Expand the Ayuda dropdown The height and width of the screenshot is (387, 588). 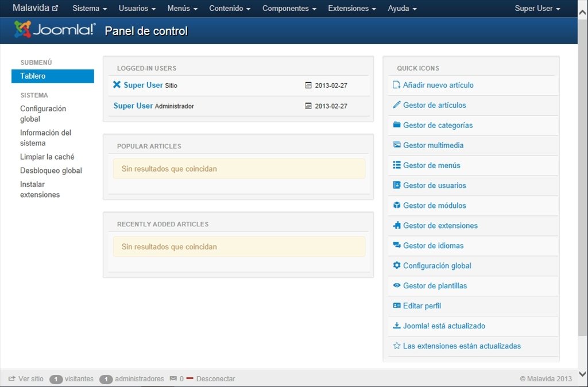[x=402, y=8]
